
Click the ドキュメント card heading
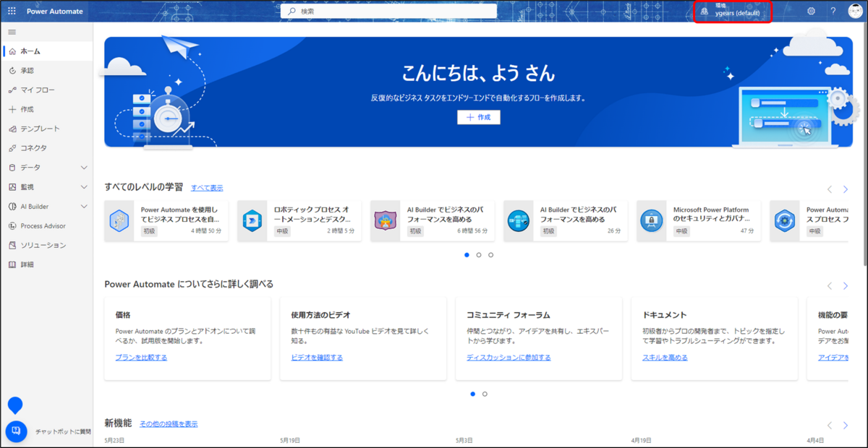(x=665, y=315)
